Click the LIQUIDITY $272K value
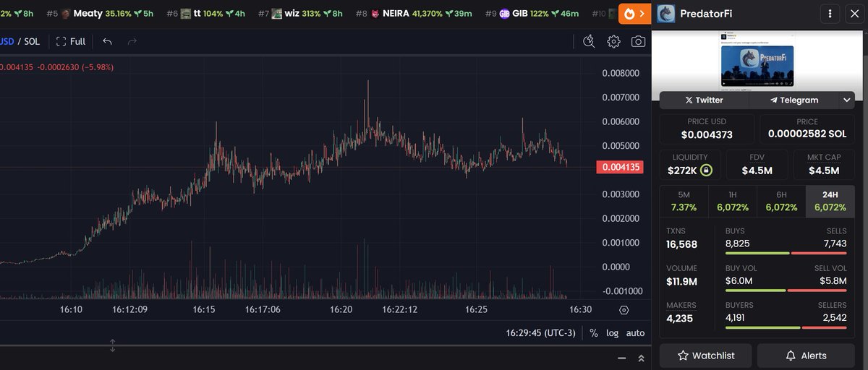Image resolution: width=868 pixels, height=370 pixels. tap(682, 171)
